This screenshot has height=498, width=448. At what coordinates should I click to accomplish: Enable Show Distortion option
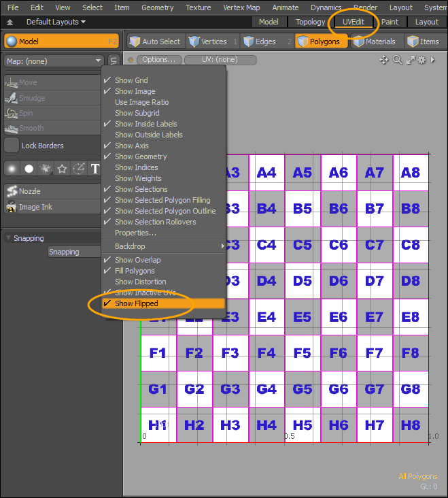tap(140, 282)
